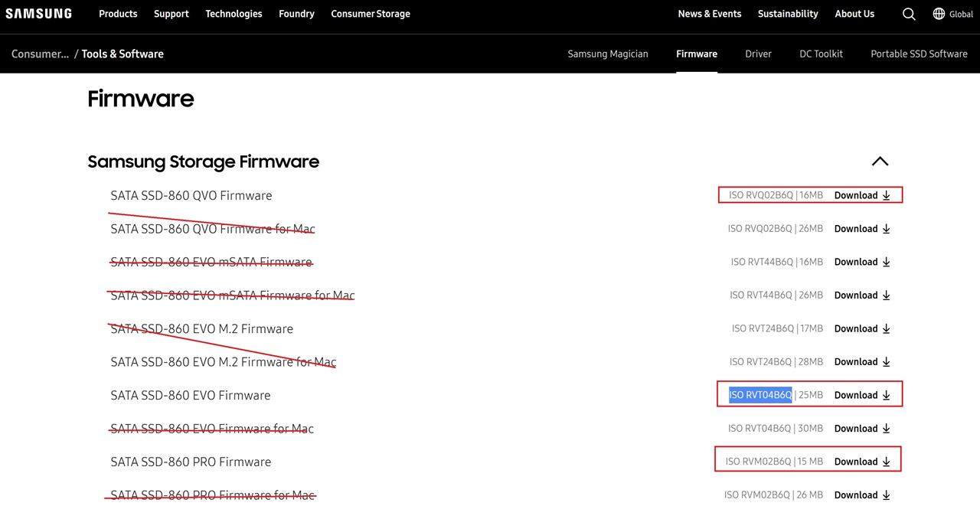Viewport: 980px width, 506px height.
Task: Click the Samsung Storage Firmware heading
Action: (203, 162)
